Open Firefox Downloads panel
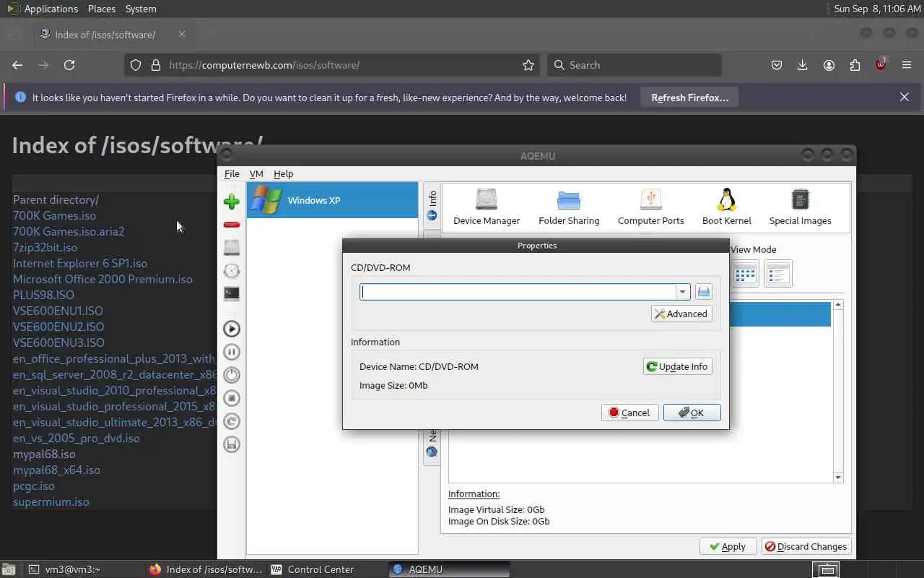Image resolution: width=924 pixels, height=578 pixels. click(802, 65)
